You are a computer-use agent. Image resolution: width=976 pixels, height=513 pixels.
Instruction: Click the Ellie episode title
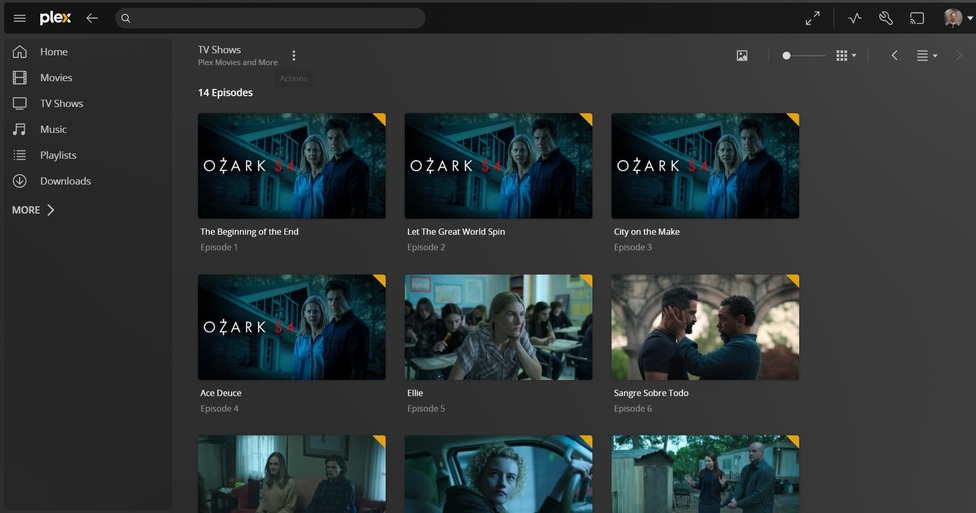(x=415, y=393)
